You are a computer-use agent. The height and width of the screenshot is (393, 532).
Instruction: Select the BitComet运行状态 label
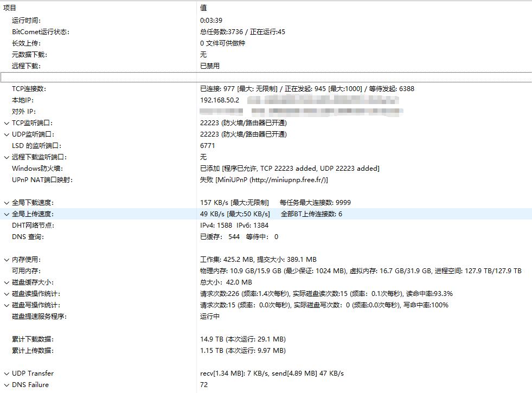point(41,32)
